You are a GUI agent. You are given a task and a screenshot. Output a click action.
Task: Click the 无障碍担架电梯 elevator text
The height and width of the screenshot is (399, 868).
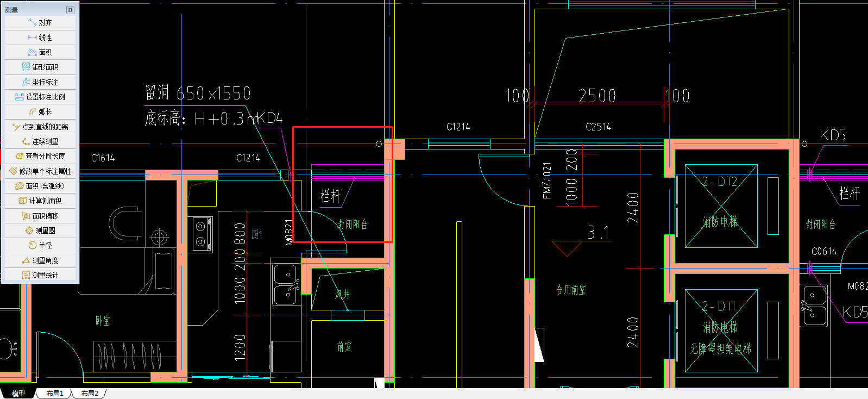click(x=721, y=348)
